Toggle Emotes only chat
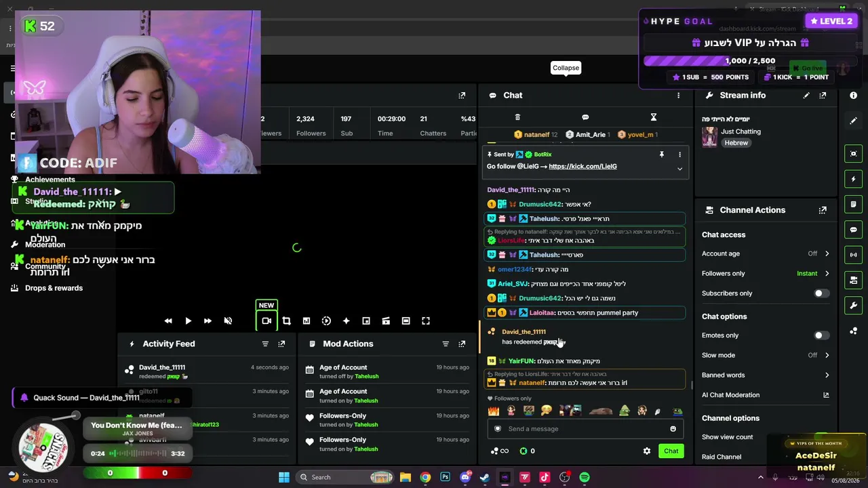The height and width of the screenshot is (488, 868). [821, 335]
